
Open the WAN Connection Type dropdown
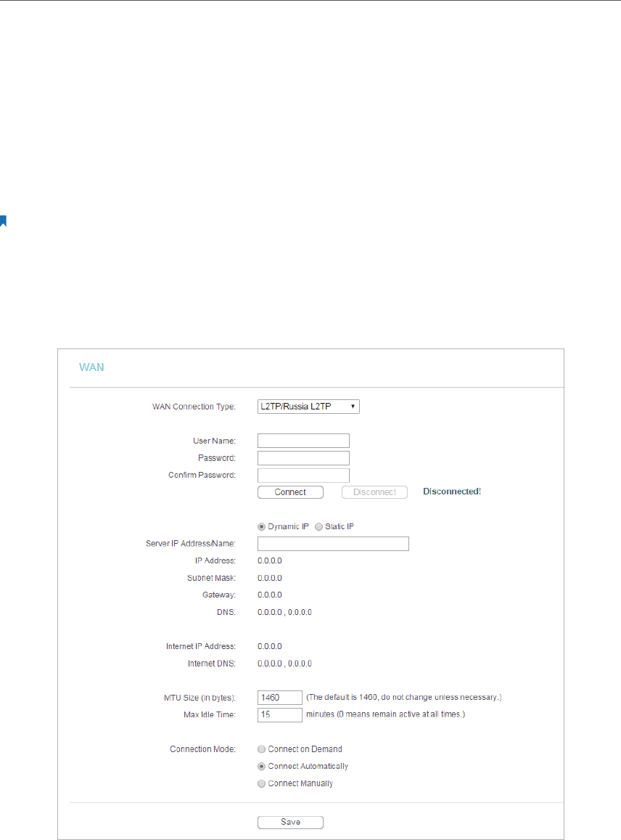point(308,407)
